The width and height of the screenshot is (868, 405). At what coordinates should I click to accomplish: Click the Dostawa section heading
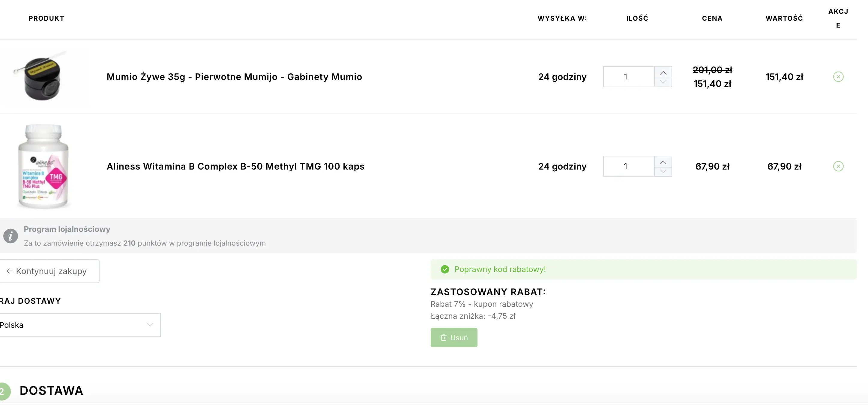pos(51,391)
